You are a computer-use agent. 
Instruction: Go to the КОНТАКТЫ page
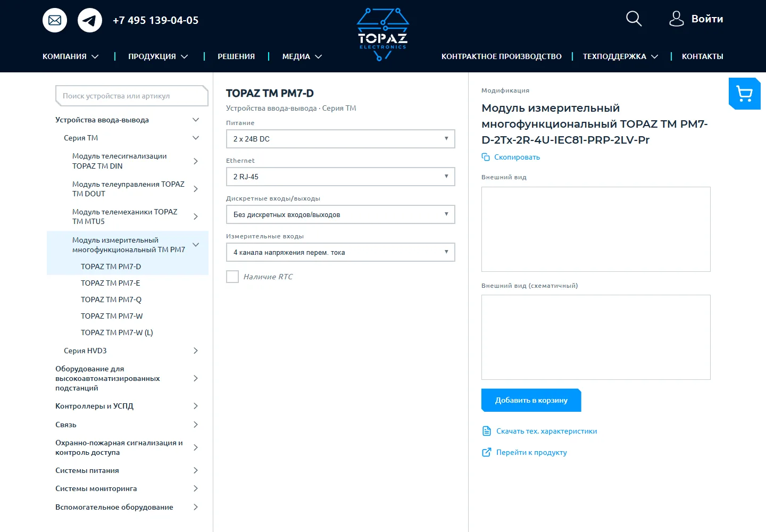(x=703, y=56)
